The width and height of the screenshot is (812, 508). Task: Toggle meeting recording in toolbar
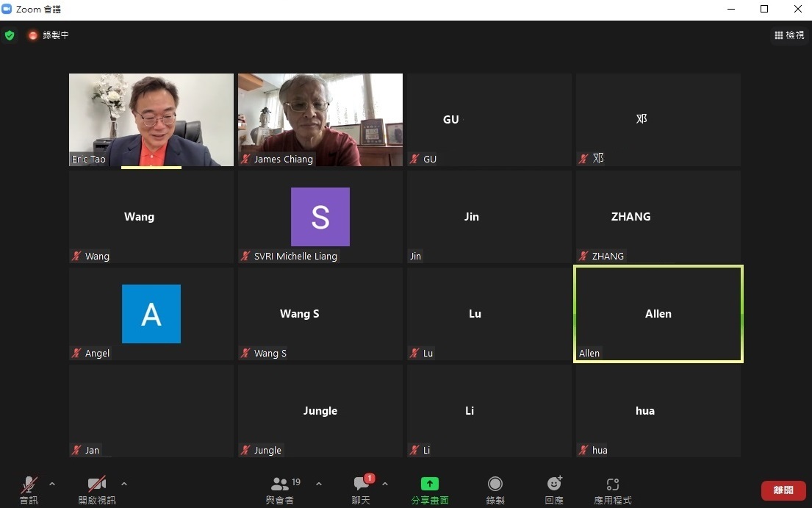(x=495, y=484)
